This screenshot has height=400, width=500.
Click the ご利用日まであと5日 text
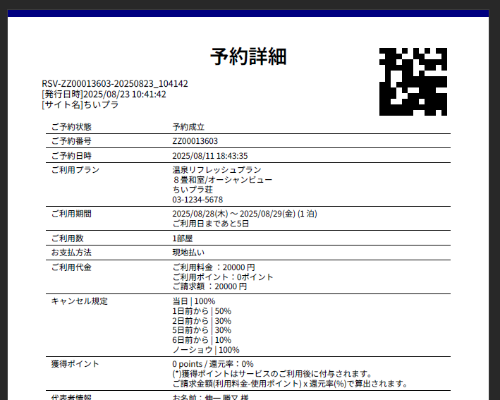pos(211,224)
